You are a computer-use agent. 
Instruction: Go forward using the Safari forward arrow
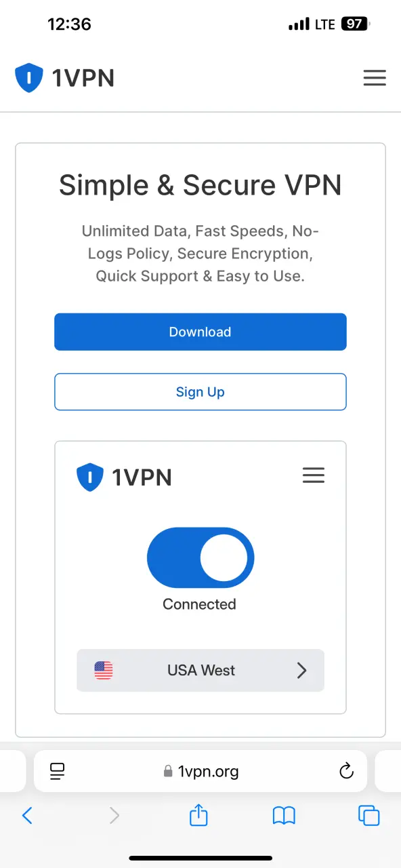114,815
